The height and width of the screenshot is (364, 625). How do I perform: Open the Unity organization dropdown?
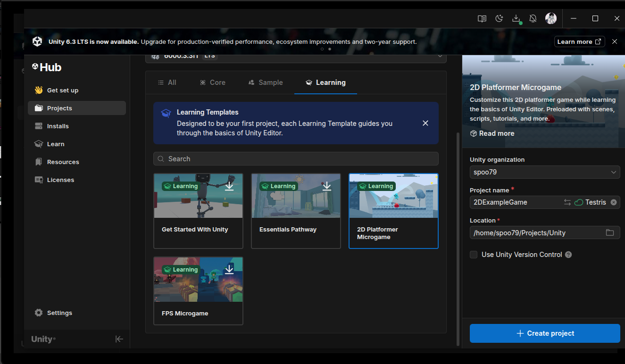pos(545,172)
